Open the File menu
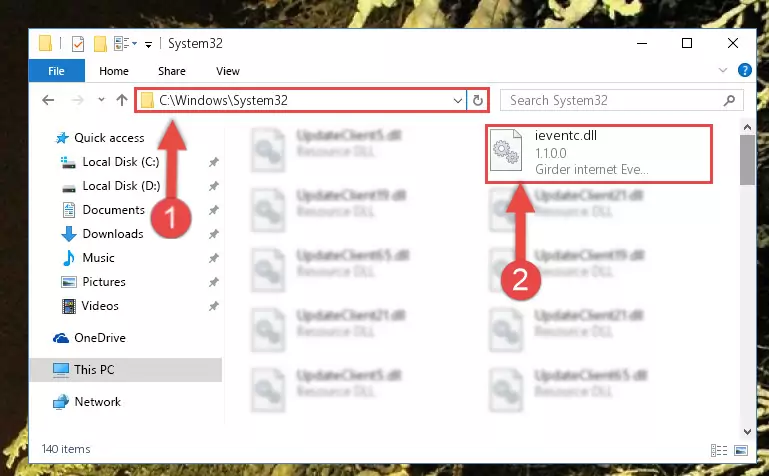 (56, 71)
